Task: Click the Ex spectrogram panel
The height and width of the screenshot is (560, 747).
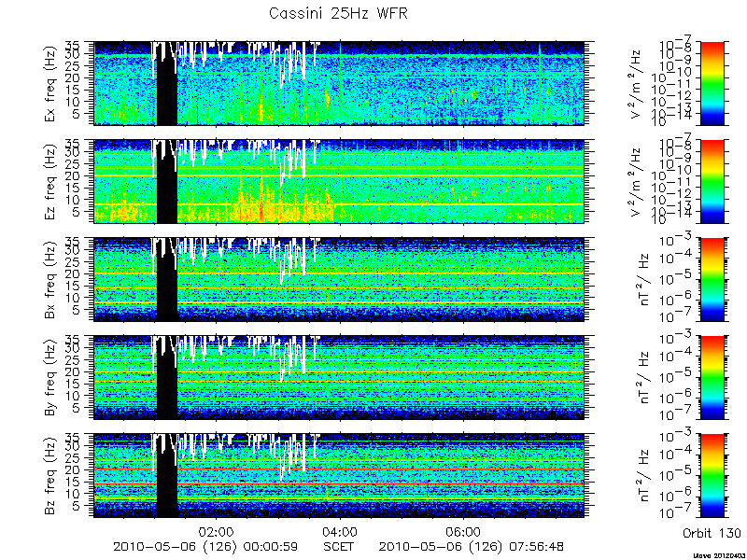Action: 339,83
